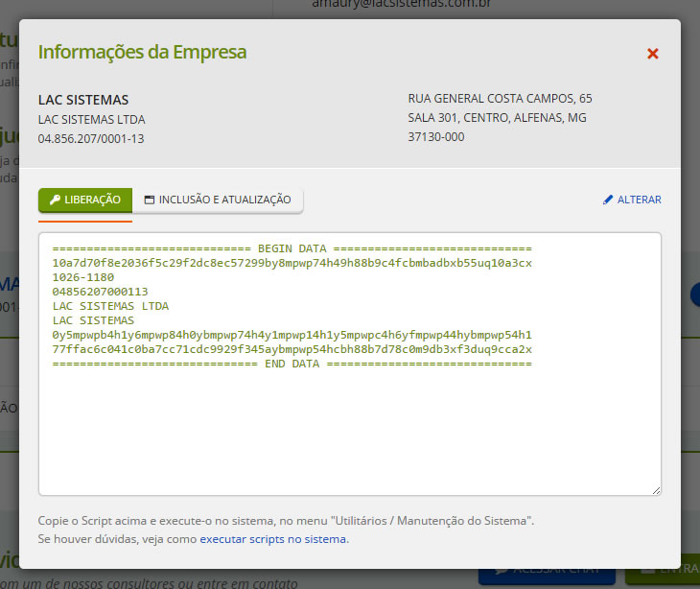Switch to the Liberação tab
Viewport: 700px width, 589px height.
85,200
